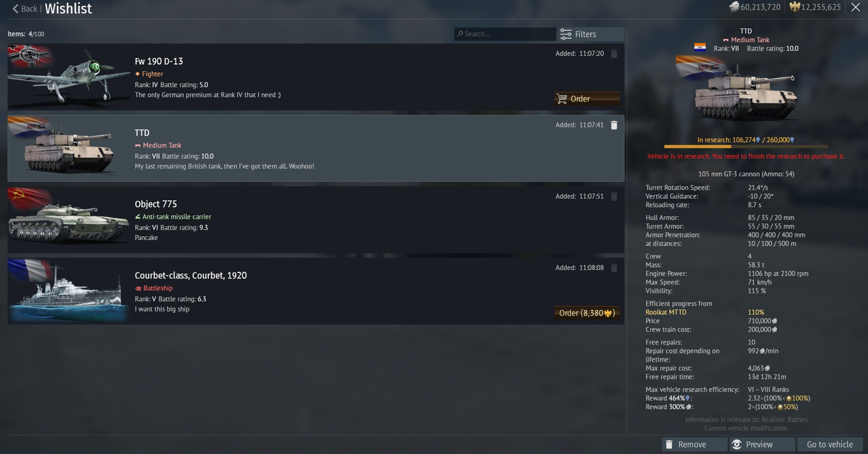Click the Golden Eagles currency icon
Screen dimensions: 868x454
794,7
